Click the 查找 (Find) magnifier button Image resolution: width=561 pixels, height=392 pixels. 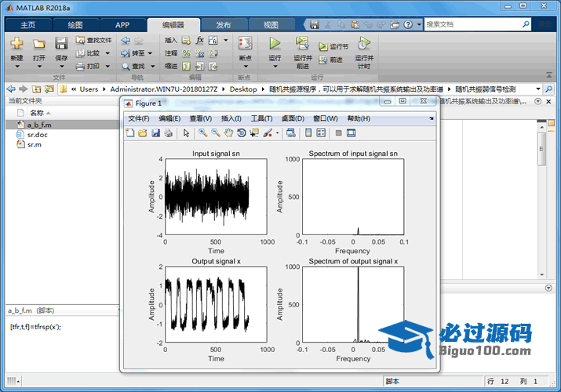point(133,66)
